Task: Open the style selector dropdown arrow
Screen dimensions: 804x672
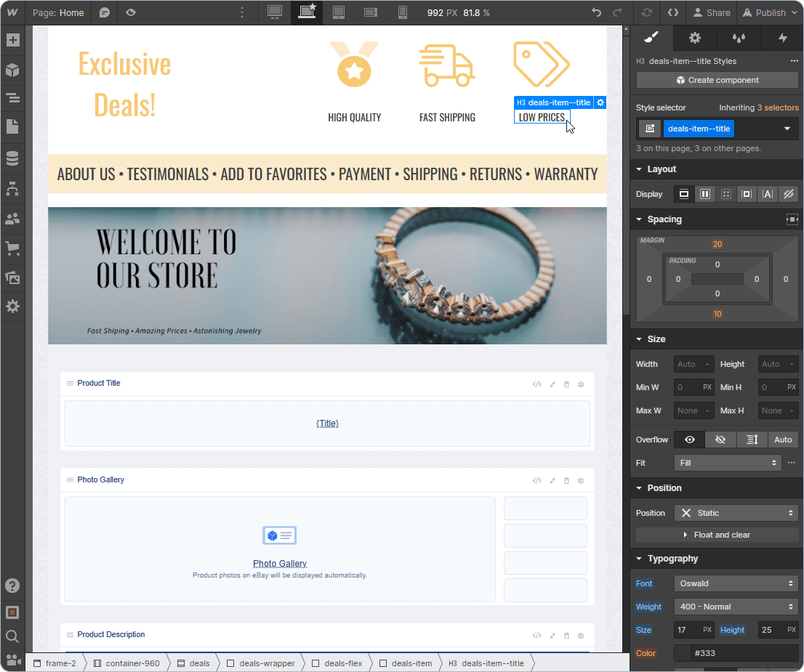Action: pyautogui.click(x=787, y=129)
